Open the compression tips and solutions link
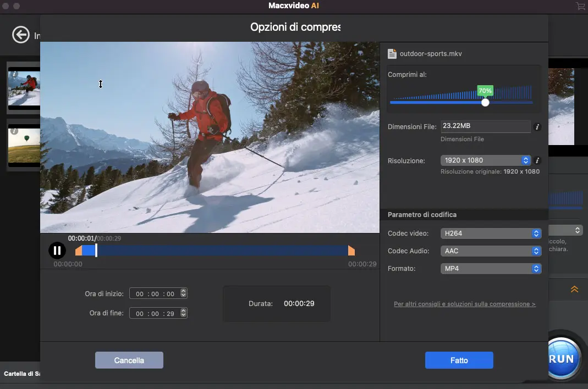Screen dimensions: 588x389 [464, 303]
